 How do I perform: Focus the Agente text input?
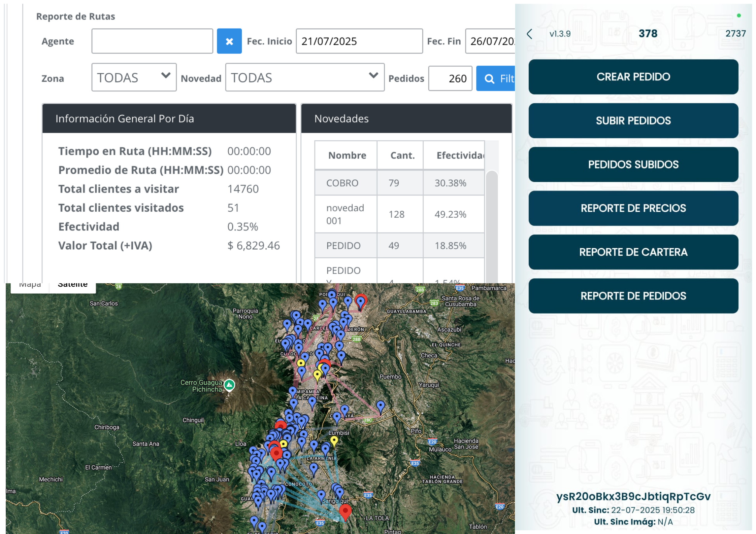[152, 41]
